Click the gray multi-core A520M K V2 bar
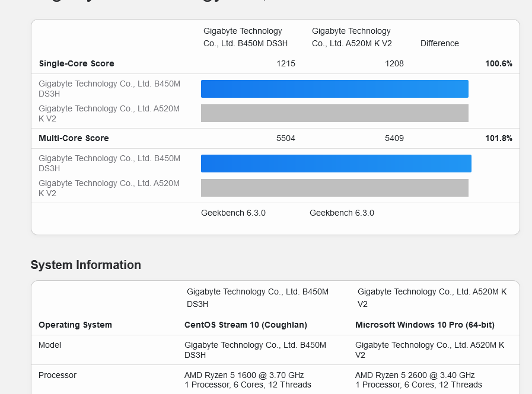This screenshot has height=394, width=532. coord(335,188)
